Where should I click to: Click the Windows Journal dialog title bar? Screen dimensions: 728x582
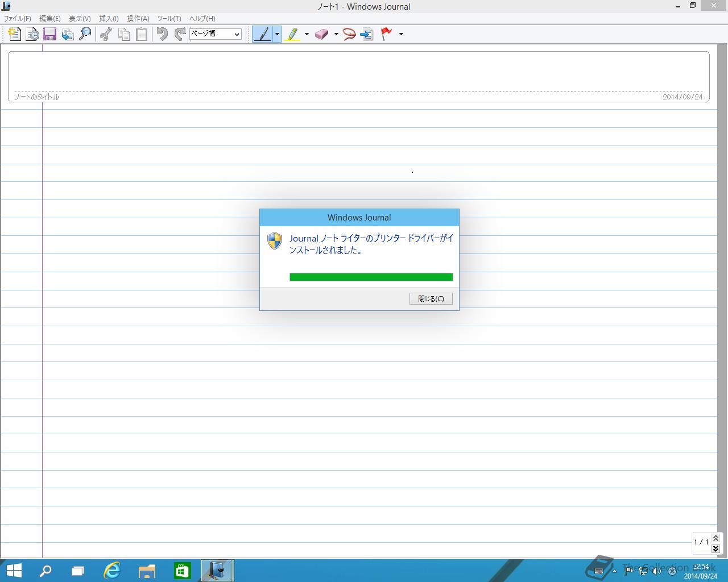coord(359,218)
